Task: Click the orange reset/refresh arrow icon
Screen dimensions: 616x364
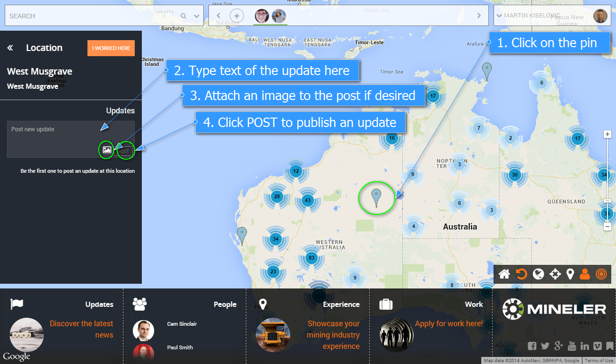Action: click(521, 274)
